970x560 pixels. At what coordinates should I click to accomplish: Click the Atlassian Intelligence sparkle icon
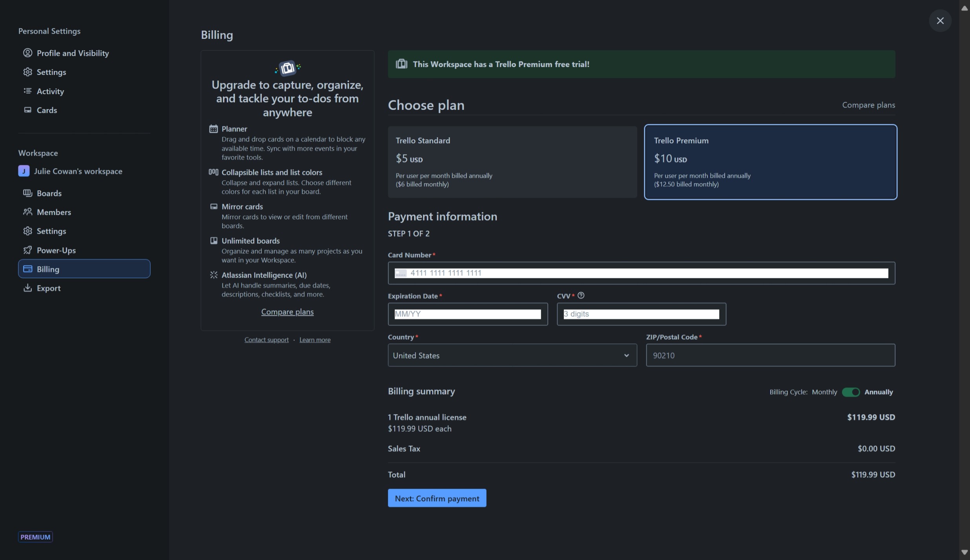pyautogui.click(x=213, y=275)
